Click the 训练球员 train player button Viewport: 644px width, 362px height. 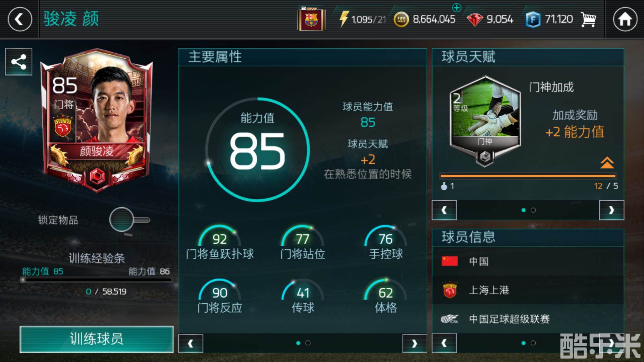(x=97, y=339)
